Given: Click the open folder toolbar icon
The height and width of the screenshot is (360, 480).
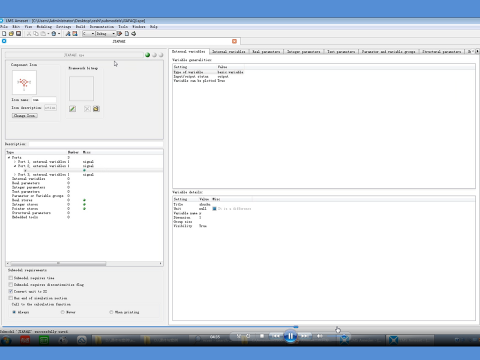Looking at the screenshot, I should [11, 34].
